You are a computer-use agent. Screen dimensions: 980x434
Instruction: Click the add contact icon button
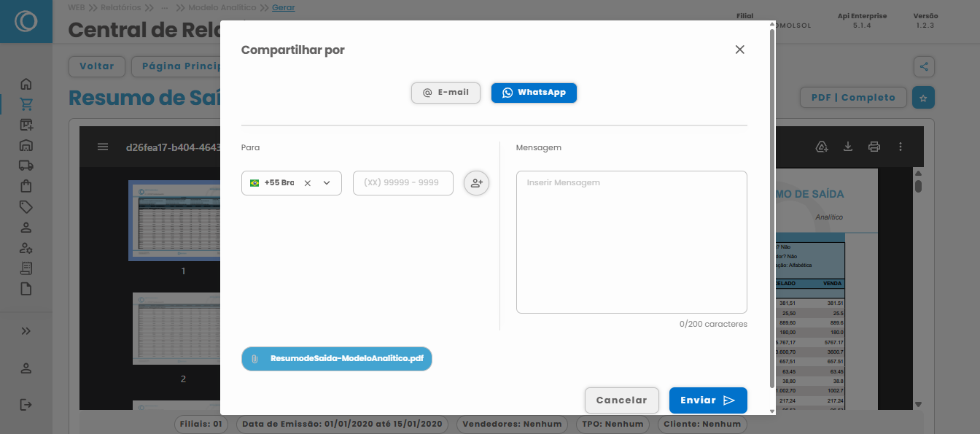tap(476, 183)
